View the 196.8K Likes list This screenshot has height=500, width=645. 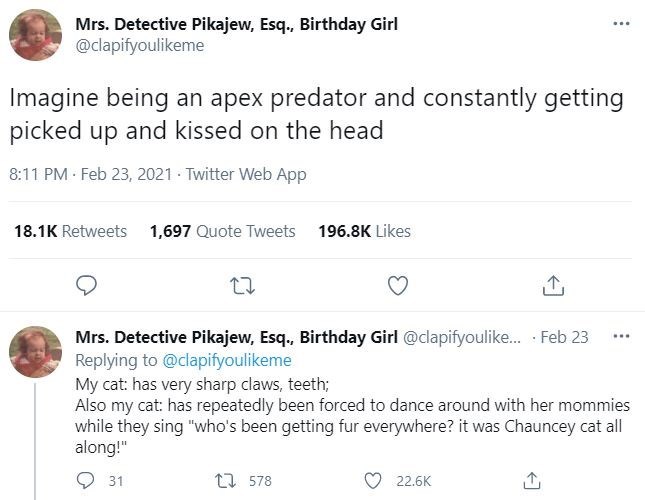tap(364, 231)
